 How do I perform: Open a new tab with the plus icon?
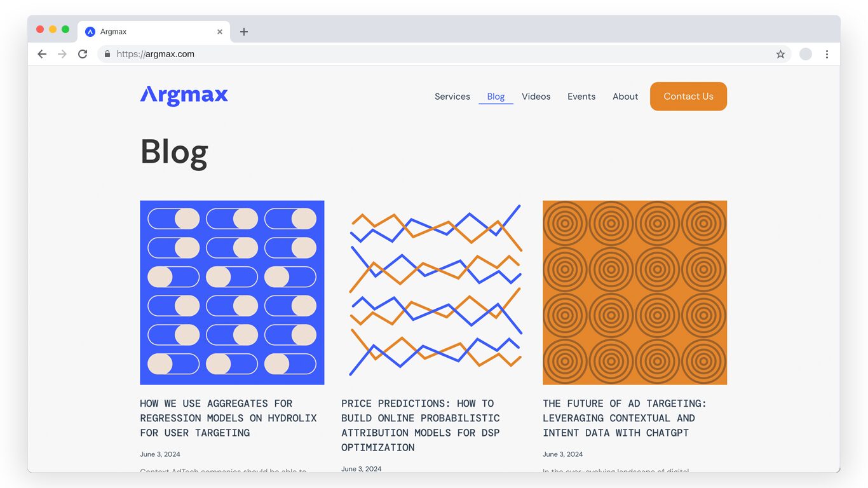point(244,32)
